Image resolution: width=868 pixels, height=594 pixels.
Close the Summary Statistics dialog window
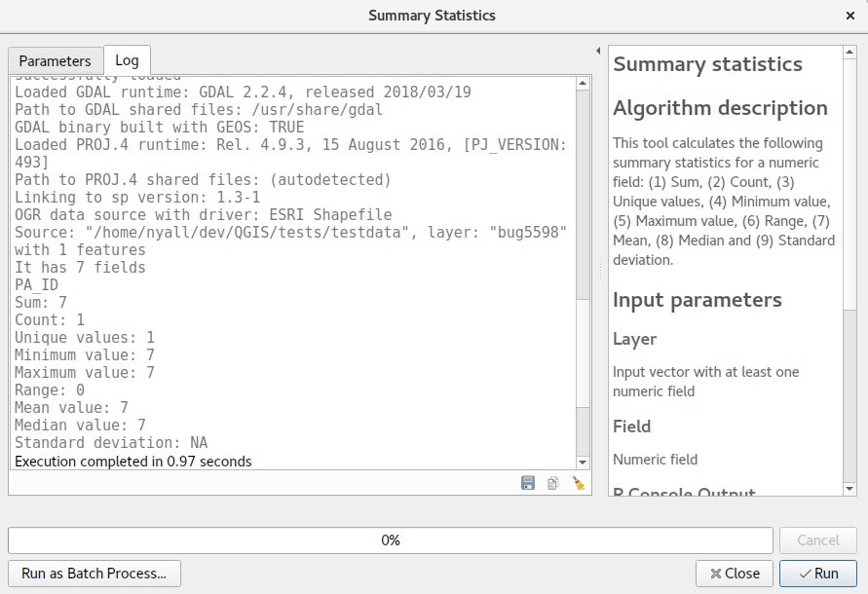coord(850,16)
